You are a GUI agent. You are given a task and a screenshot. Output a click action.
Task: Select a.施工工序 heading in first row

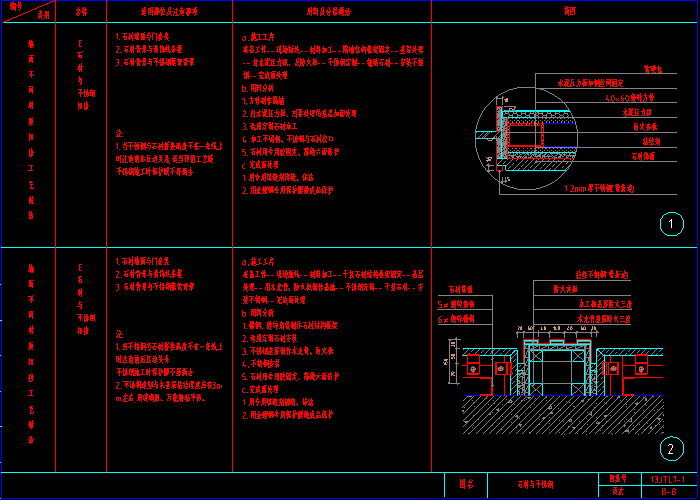258,37
